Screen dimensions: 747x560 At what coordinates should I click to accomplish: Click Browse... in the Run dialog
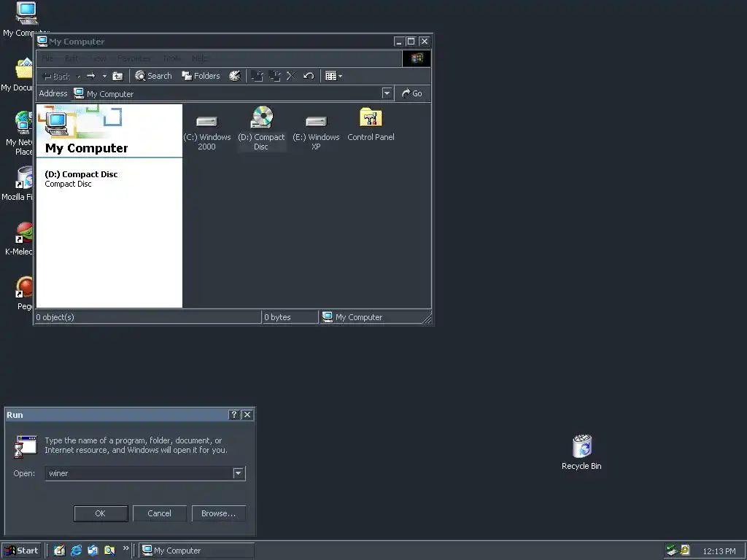coord(219,513)
